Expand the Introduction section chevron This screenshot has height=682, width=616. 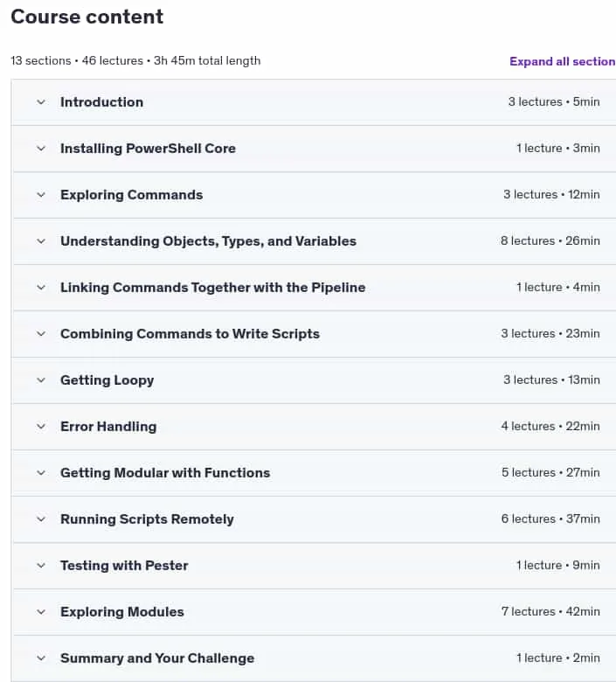(x=41, y=102)
